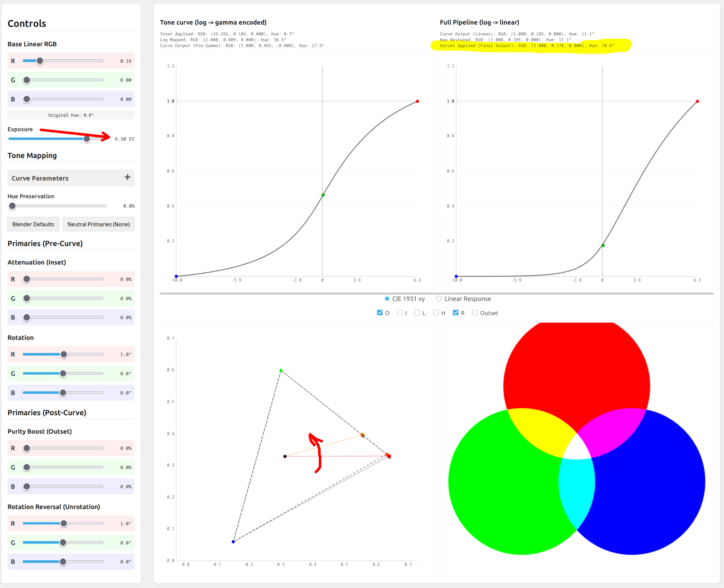Screen dimensions: 724x588
Task: Click the red endpoint on the tone curve
Action: click(x=417, y=101)
